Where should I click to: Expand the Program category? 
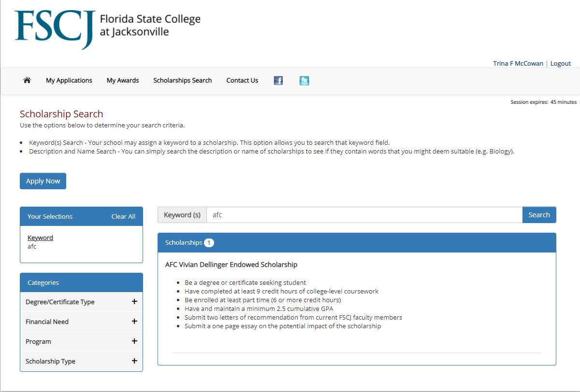tap(81, 341)
